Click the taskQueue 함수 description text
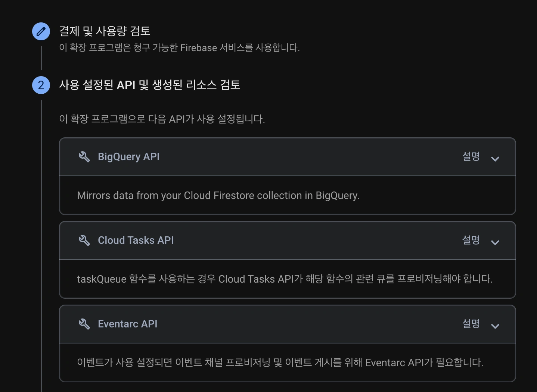The height and width of the screenshot is (392, 537). pos(285,279)
